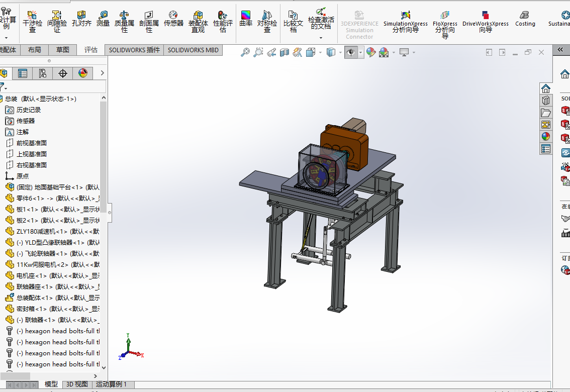Select the Measure (测量) tool
The height and width of the screenshot is (392, 570).
[103, 19]
